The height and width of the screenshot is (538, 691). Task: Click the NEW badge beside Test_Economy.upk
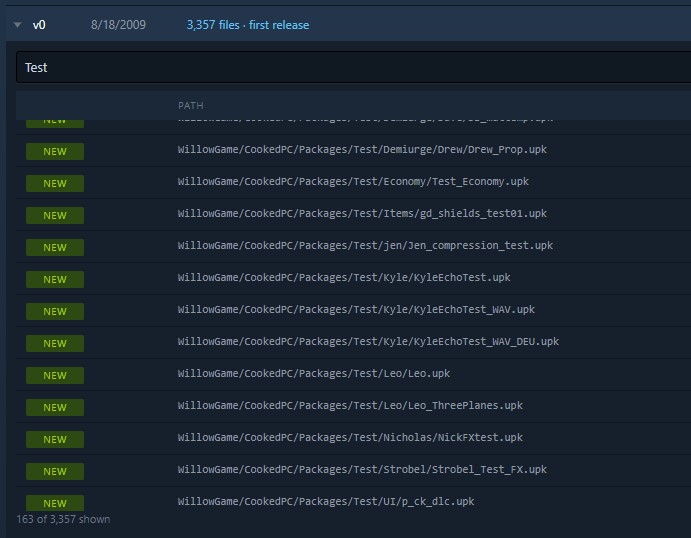(55, 184)
